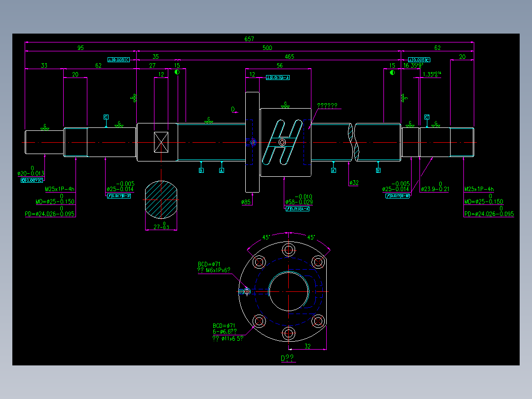Select the ?????? leader note above the ball nut
532x399 pixels.
[x=327, y=104]
